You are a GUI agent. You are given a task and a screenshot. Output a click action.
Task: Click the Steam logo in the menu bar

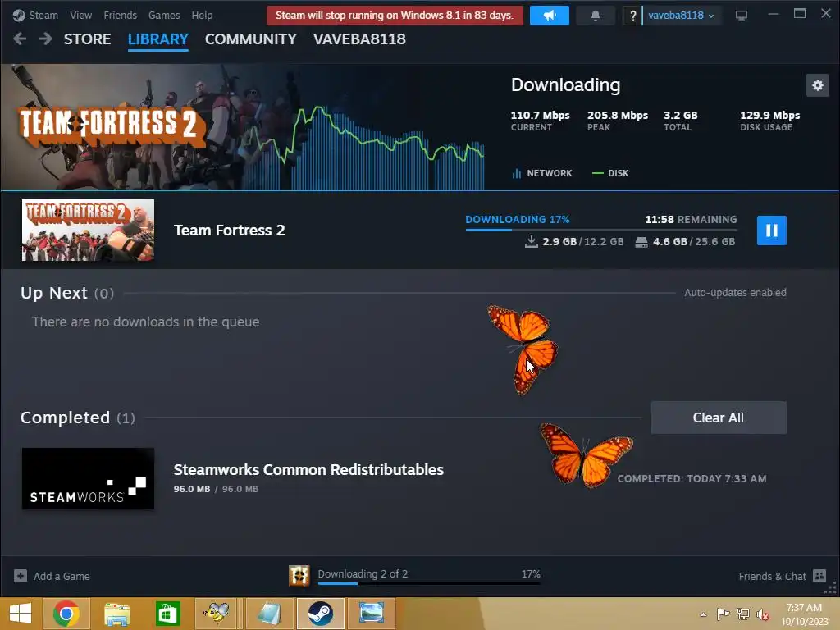(19, 15)
